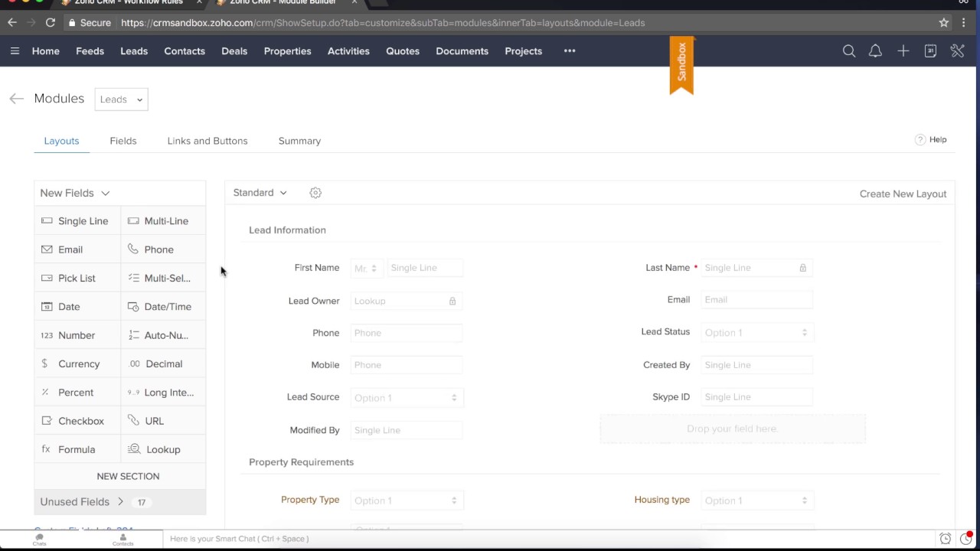The height and width of the screenshot is (551, 980).
Task: Click the clock icon in bottom bar
Action: (946, 539)
